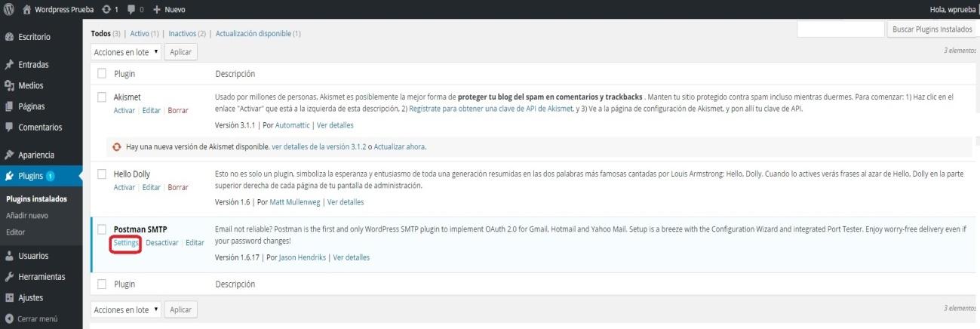
Task: Open top Acciones en lote dropdown
Action: click(126, 52)
